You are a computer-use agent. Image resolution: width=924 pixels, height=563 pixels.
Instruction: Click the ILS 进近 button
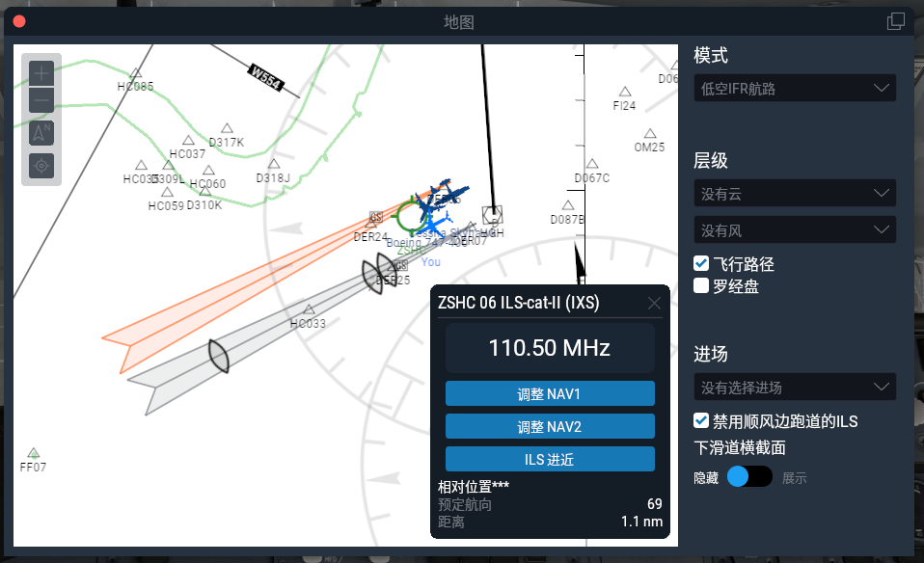[550, 459]
